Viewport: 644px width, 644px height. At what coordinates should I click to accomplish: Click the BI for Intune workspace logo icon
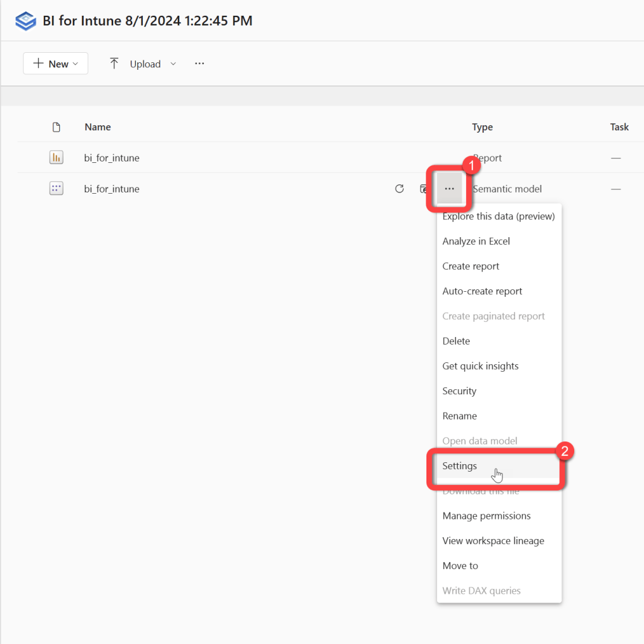point(25,21)
